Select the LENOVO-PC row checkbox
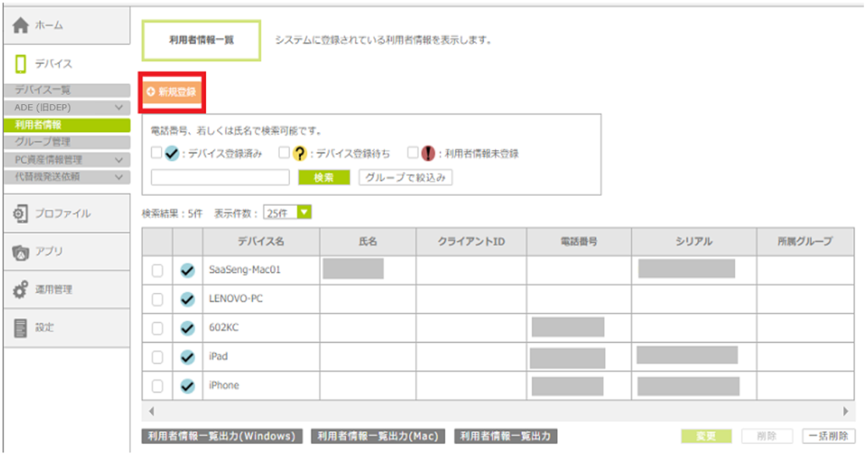The width and height of the screenshot is (868, 454). [157, 299]
